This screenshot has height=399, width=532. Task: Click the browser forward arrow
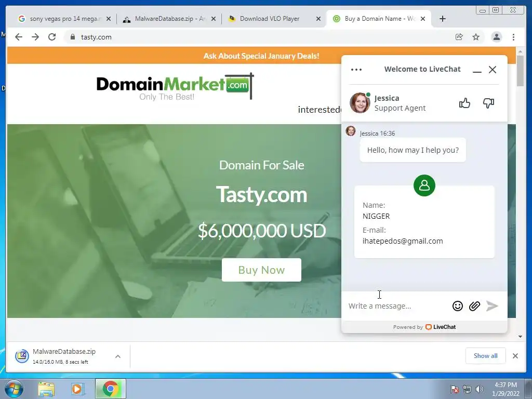pyautogui.click(x=35, y=37)
